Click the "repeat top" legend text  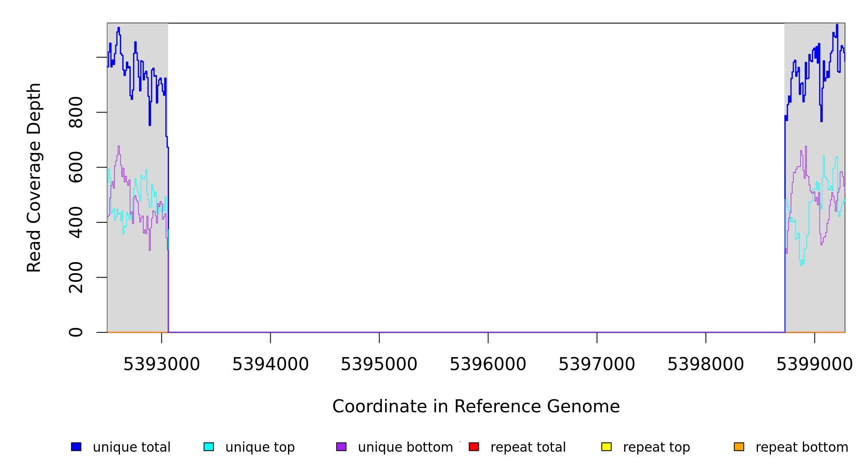[657, 447]
